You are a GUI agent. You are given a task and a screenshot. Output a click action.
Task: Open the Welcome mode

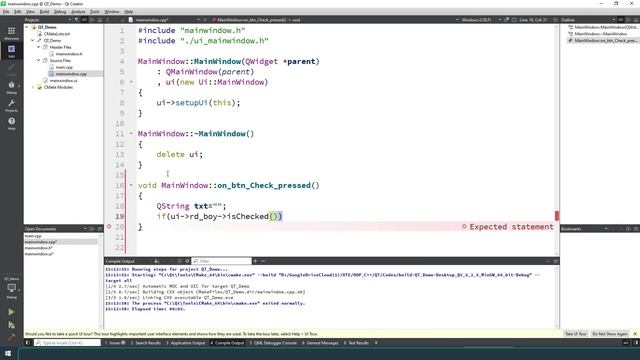(11, 33)
